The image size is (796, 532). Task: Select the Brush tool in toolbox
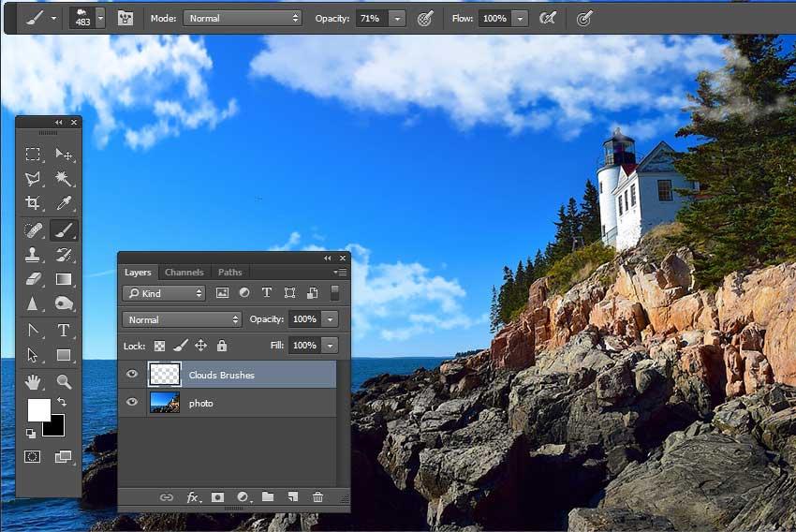pos(64,230)
